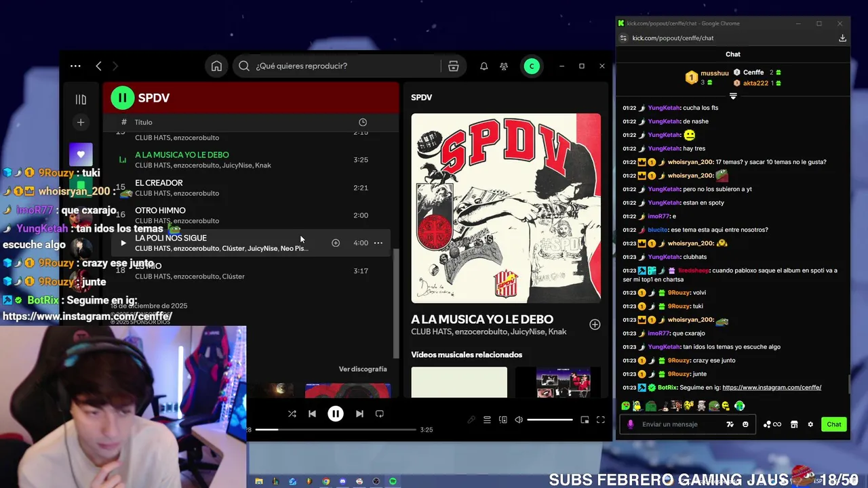Screen dimensions: 868x488
Task: Open the emoji picker in Kick chat
Action: 745,424
